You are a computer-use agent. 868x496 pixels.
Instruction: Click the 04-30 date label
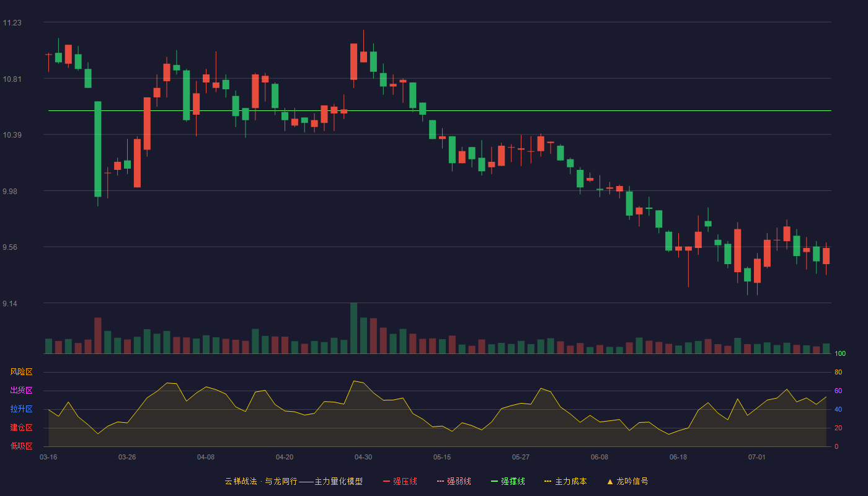[363, 457]
